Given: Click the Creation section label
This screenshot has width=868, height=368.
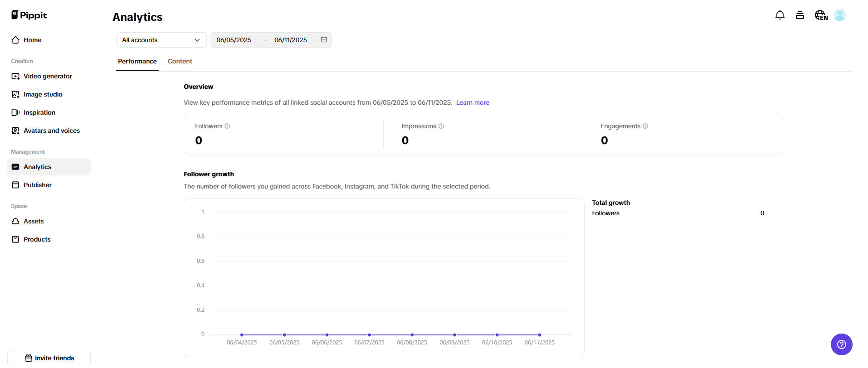Looking at the screenshot, I should (22, 61).
